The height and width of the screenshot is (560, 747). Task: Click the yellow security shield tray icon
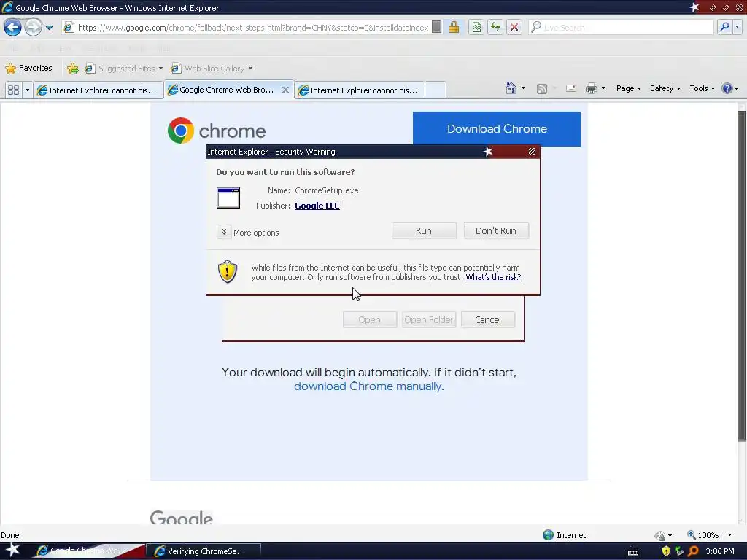666,551
